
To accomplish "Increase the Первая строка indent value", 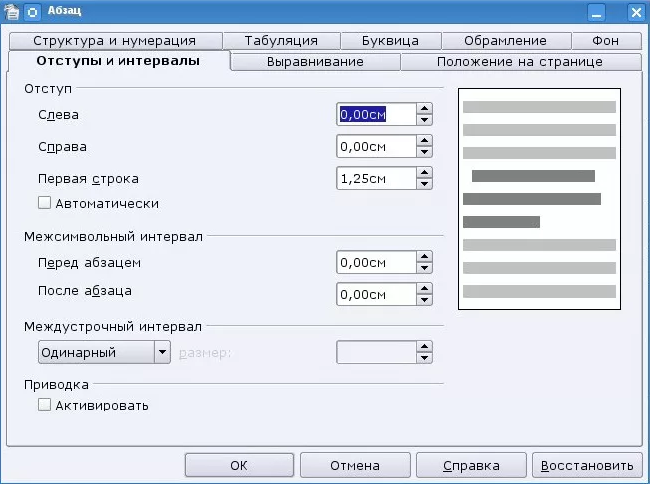I will [425, 172].
